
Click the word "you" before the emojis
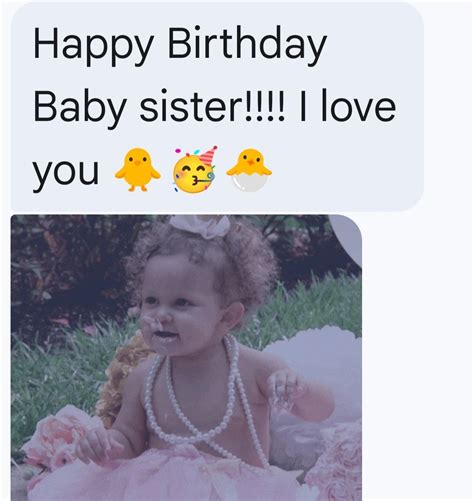tap(66, 172)
